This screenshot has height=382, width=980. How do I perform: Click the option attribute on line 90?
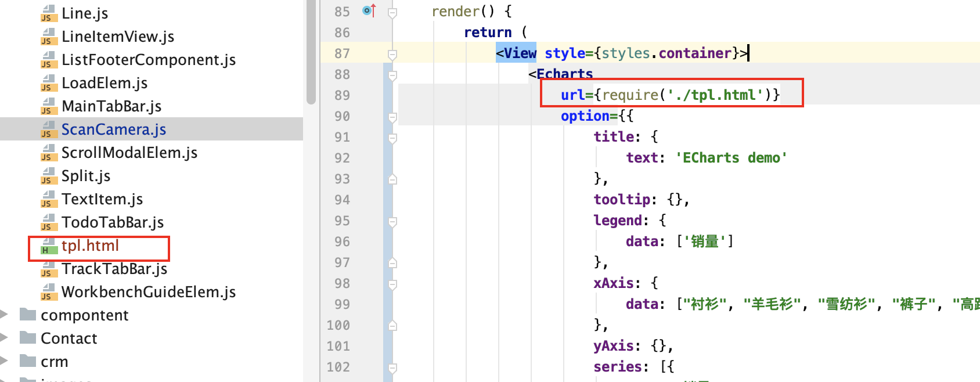tap(585, 116)
